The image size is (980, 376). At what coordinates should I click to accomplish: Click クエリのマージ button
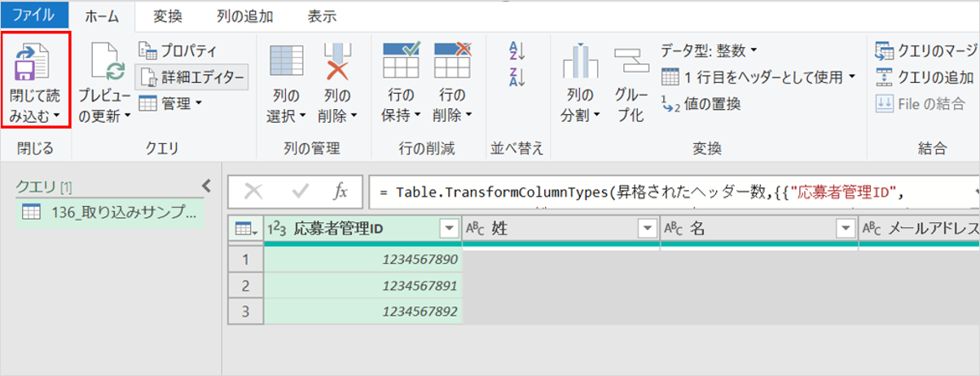tap(926, 50)
